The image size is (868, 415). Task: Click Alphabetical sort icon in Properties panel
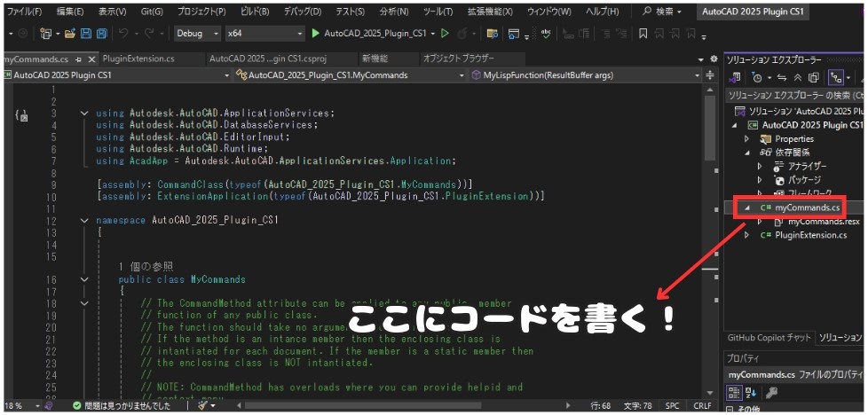coord(751,393)
